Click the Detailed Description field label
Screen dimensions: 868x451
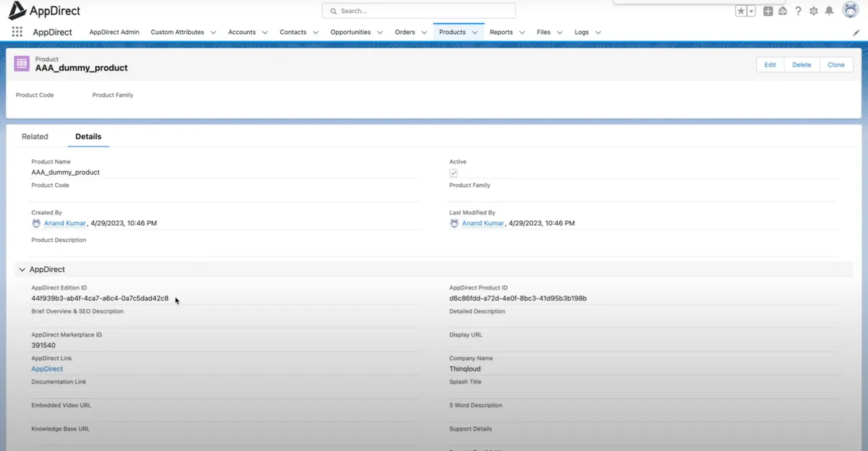(477, 312)
